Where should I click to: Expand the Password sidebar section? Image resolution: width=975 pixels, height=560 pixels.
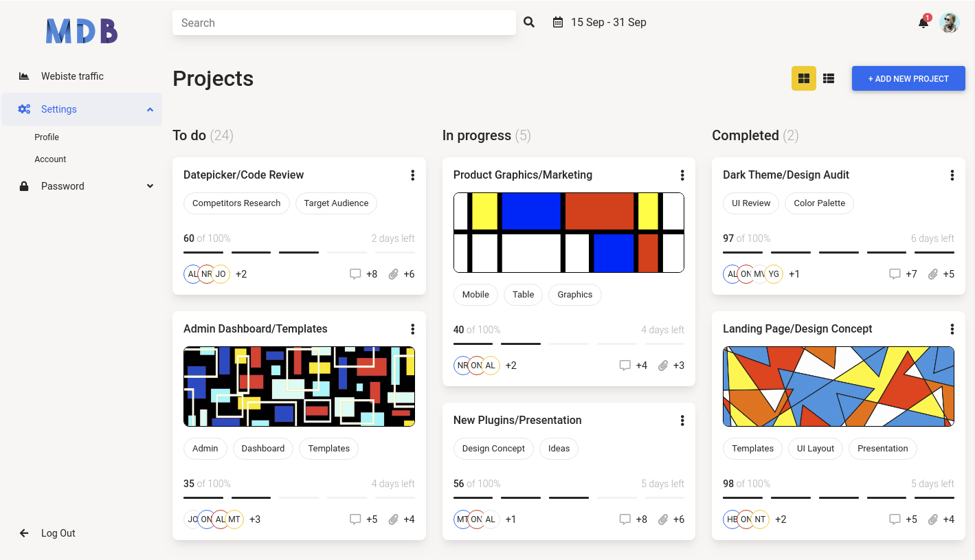pyautogui.click(x=150, y=186)
